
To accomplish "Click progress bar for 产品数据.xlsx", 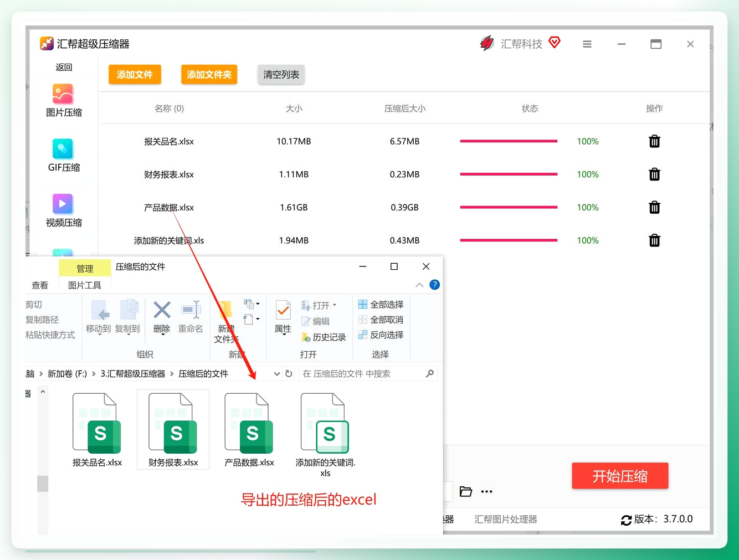I will 509,207.
